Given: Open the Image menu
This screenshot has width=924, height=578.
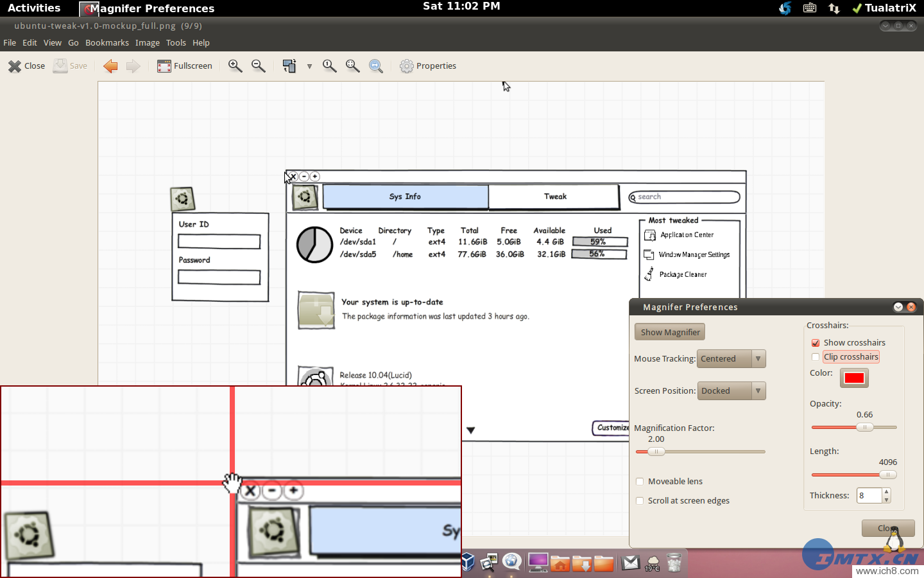Looking at the screenshot, I should tap(148, 43).
